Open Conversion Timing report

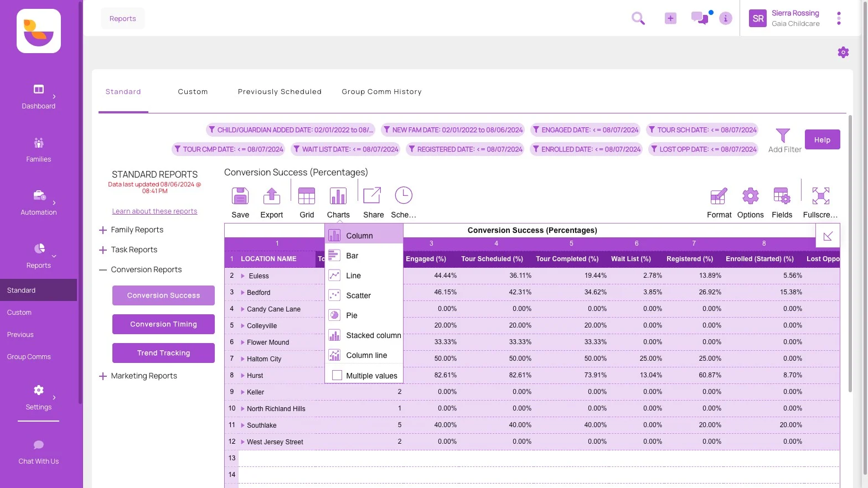163,324
